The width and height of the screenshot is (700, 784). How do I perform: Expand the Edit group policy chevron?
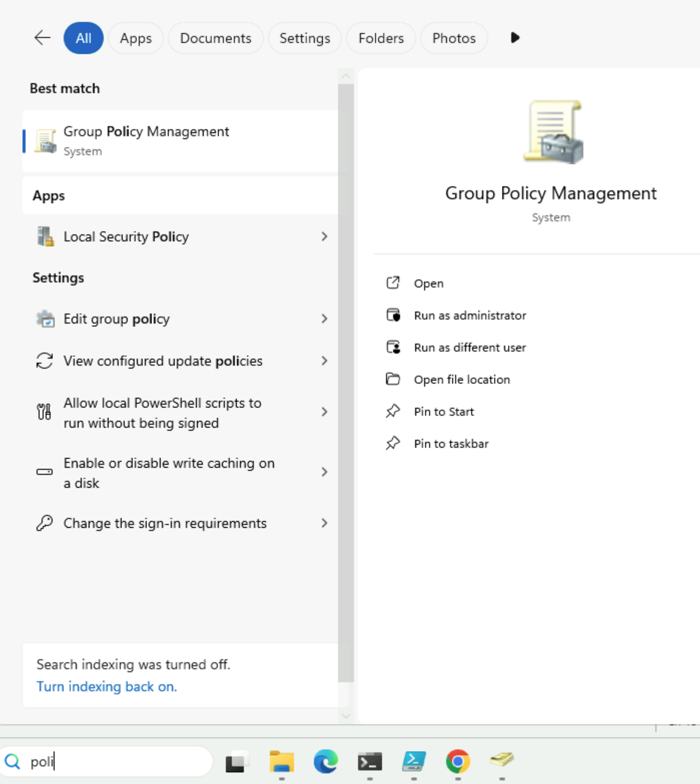point(324,319)
